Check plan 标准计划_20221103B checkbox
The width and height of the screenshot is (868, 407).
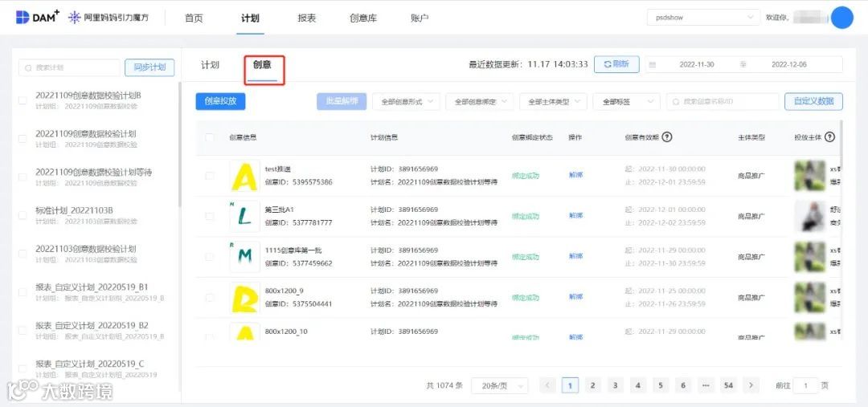[23, 215]
